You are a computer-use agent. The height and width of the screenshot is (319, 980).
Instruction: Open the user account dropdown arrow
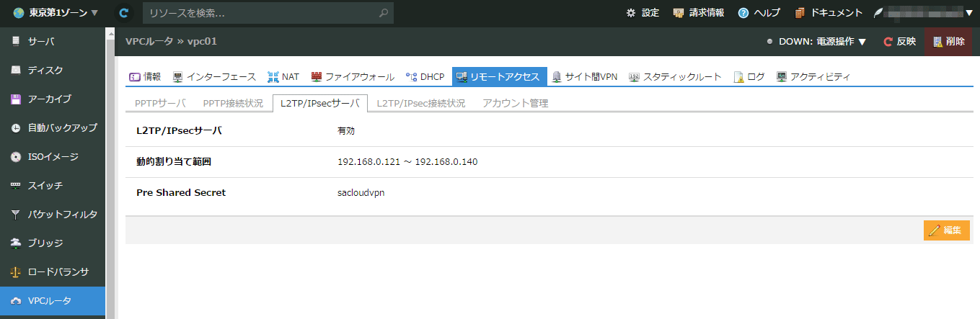(x=969, y=13)
